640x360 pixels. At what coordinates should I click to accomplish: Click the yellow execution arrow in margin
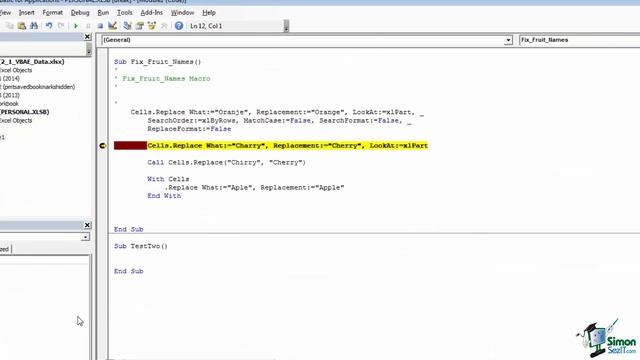102,146
